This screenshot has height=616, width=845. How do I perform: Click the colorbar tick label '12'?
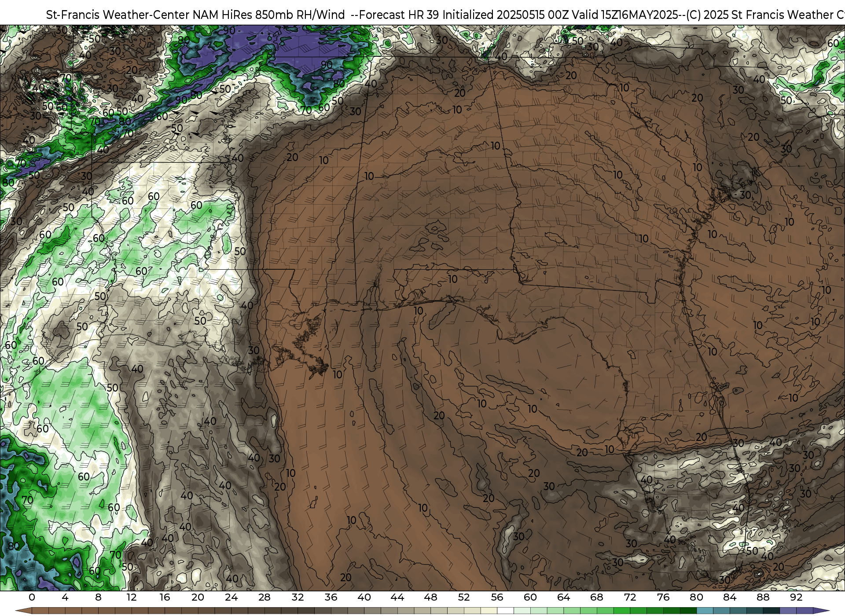point(132,597)
